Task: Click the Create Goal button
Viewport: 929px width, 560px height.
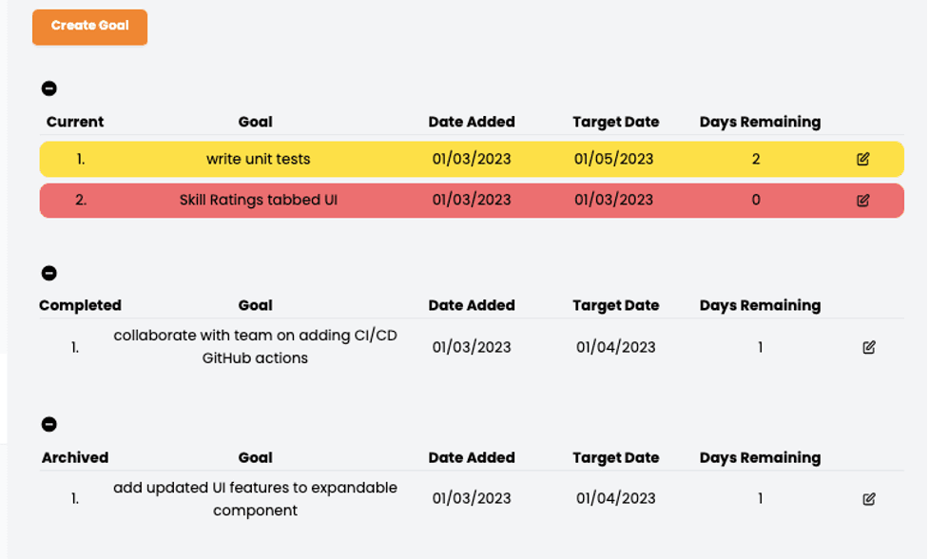Action: [x=90, y=27]
